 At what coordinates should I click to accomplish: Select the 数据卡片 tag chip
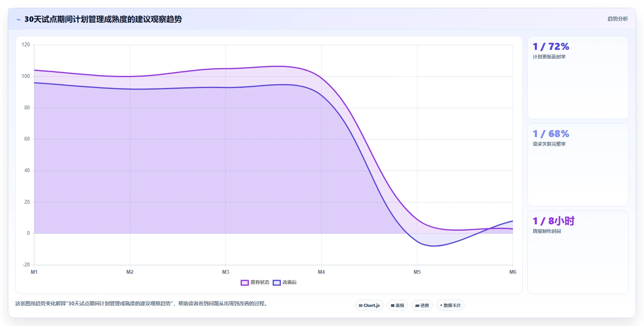(x=451, y=305)
